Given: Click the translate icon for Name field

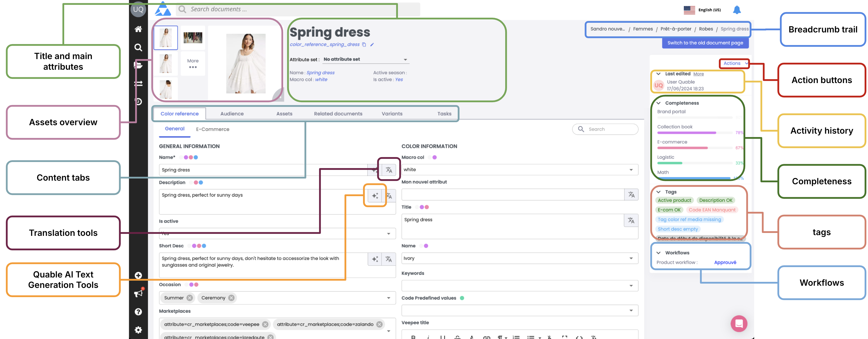Looking at the screenshot, I should (x=389, y=170).
